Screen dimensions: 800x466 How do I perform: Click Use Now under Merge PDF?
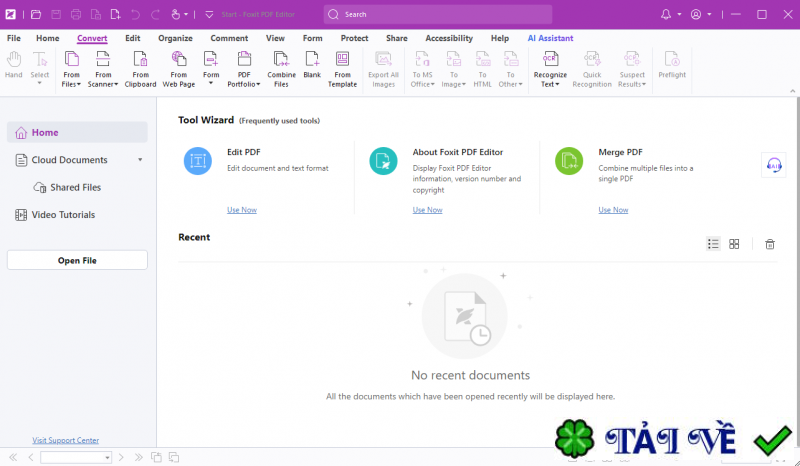[x=613, y=210]
